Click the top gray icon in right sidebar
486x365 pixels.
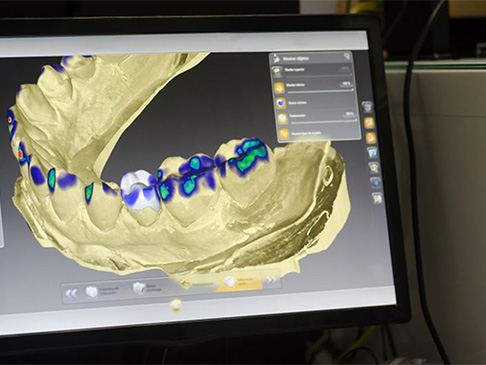pos(367,107)
